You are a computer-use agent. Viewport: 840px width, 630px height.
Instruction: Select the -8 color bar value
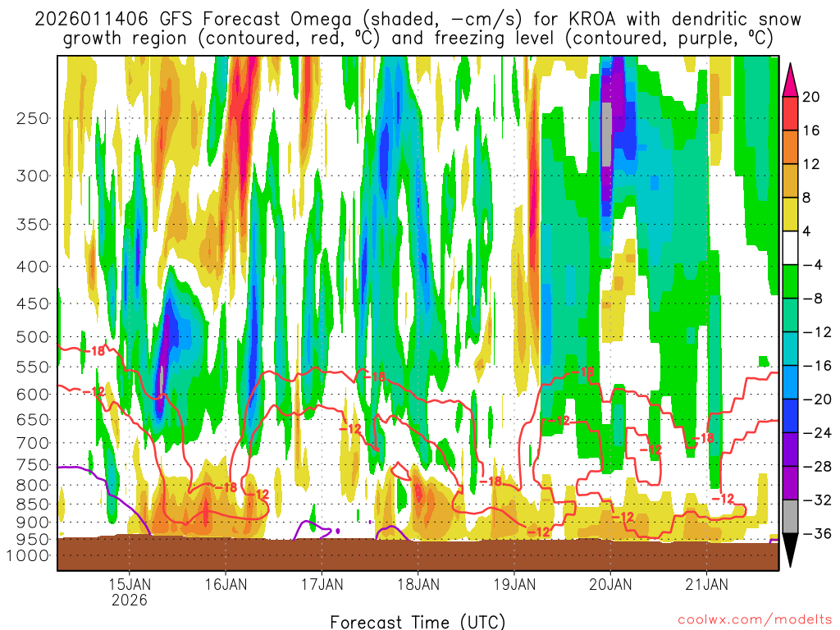pyautogui.click(x=813, y=299)
